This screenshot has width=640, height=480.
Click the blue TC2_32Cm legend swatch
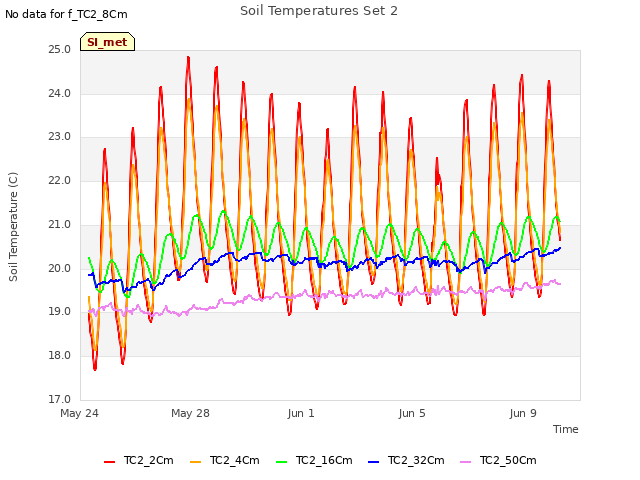(x=373, y=462)
